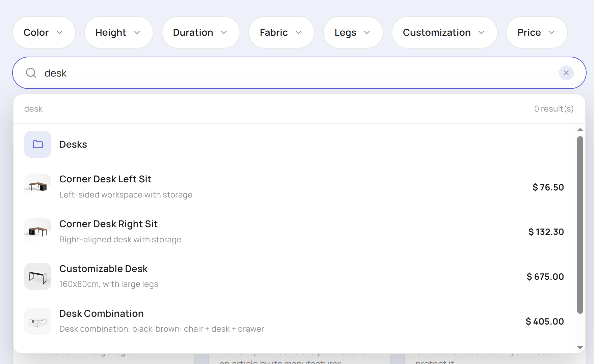Open Desk Combination thumbnail

[38, 321]
